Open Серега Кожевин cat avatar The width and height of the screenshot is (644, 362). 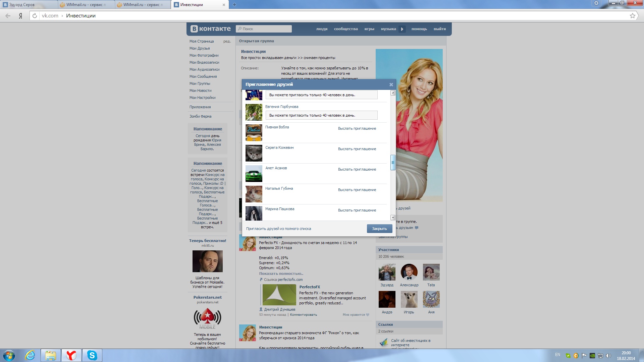pos(254,153)
